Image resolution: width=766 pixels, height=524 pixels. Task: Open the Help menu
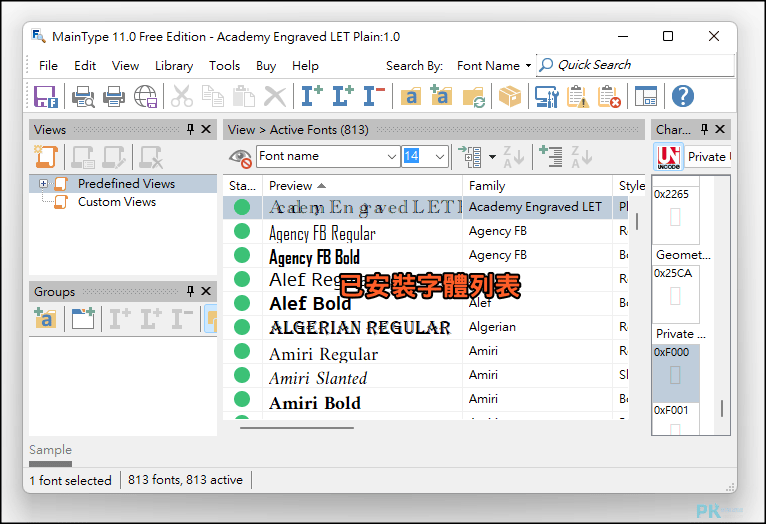click(305, 66)
